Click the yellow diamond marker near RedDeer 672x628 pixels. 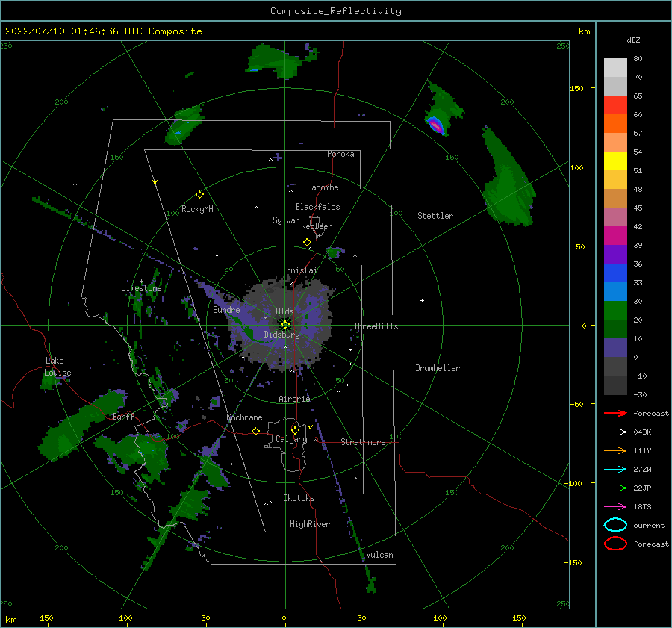(x=307, y=243)
